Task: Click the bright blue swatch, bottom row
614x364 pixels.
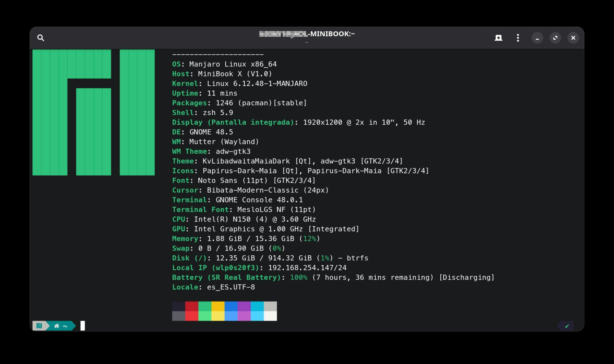Action: coord(231,316)
